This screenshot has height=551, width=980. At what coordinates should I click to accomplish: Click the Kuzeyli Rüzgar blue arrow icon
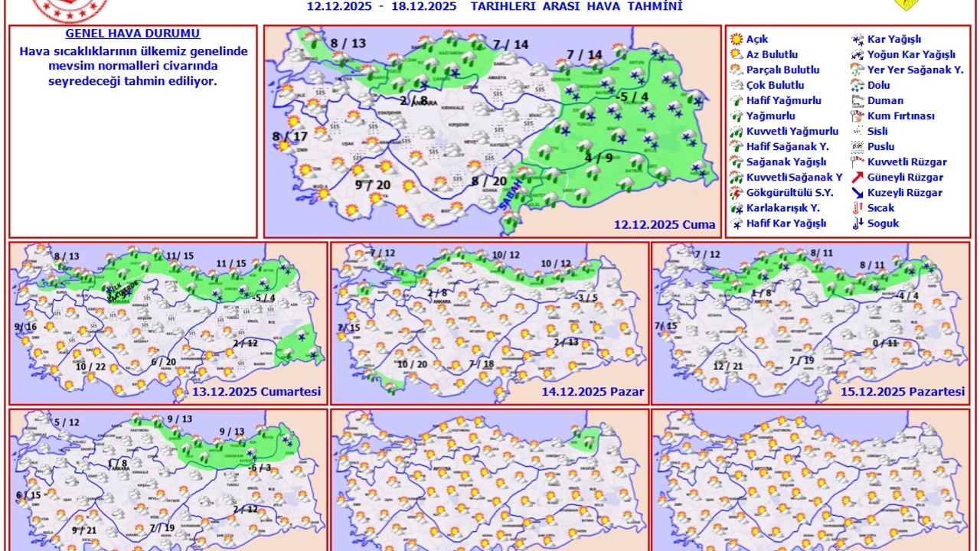[857, 193]
